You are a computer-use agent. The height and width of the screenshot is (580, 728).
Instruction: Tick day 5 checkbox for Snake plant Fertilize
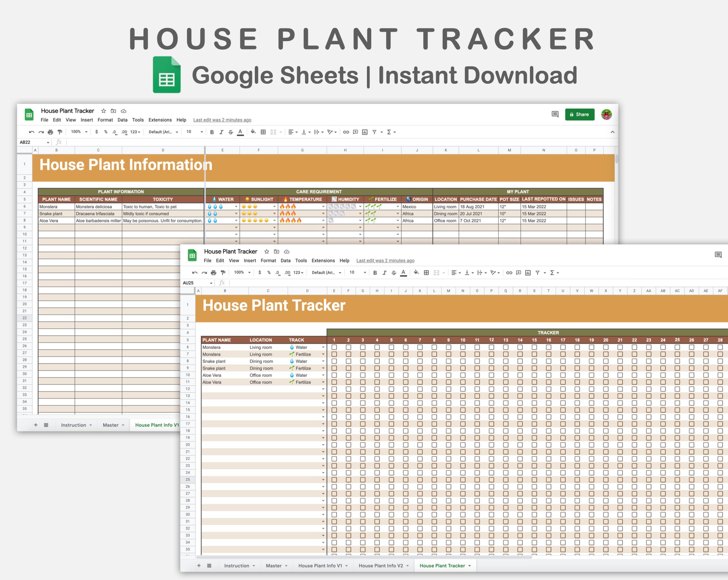391,368
